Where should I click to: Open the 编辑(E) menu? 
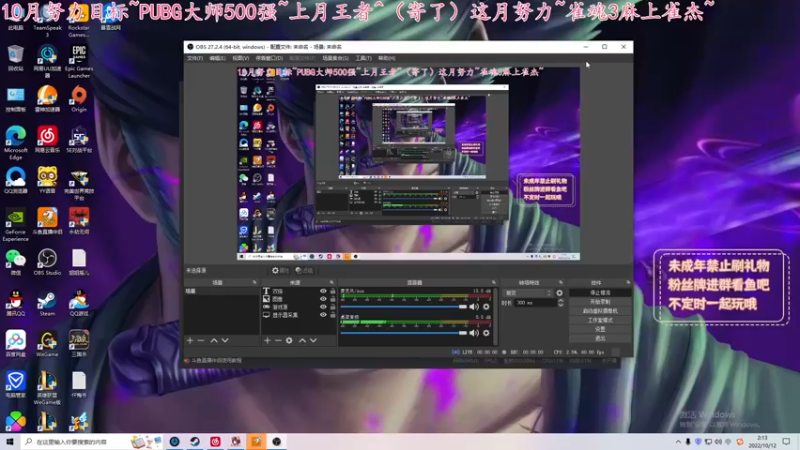click(217, 58)
